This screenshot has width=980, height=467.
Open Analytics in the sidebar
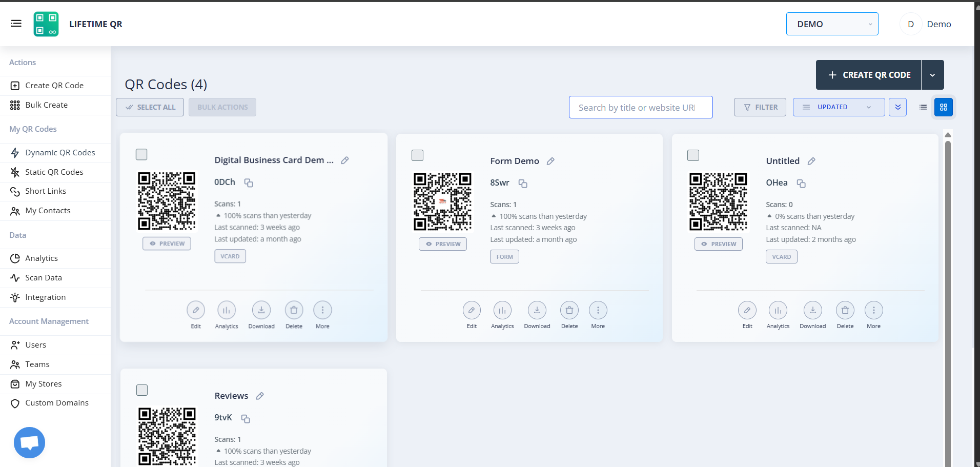(x=55, y=258)
